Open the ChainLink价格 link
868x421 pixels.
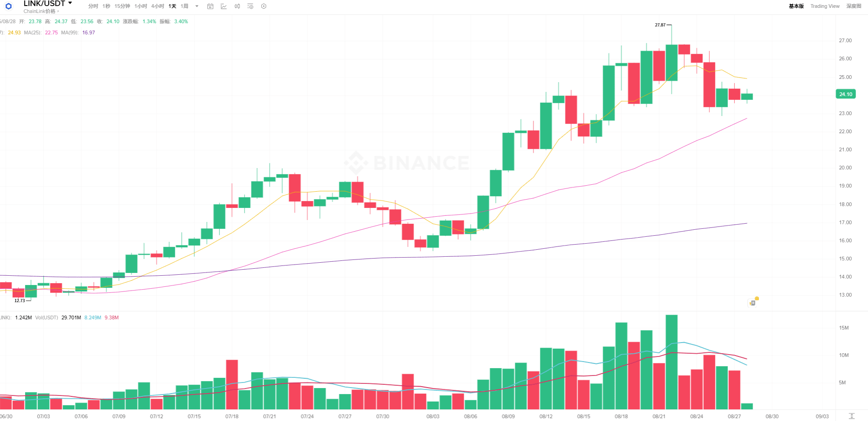click(x=39, y=11)
